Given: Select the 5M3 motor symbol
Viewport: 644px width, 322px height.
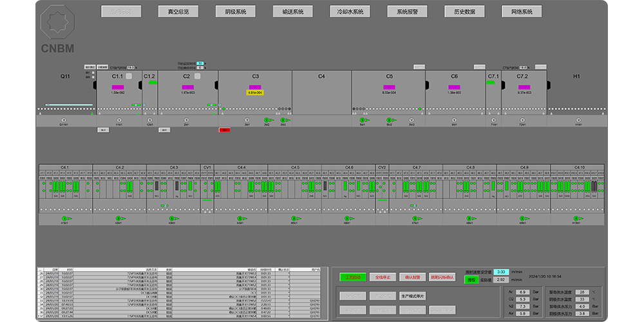Looking at the screenshot, I should [412, 120].
